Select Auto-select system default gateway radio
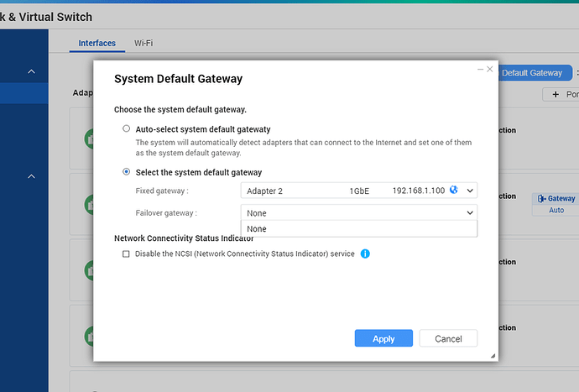The height and width of the screenshot is (392, 579). click(x=126, y=128)
